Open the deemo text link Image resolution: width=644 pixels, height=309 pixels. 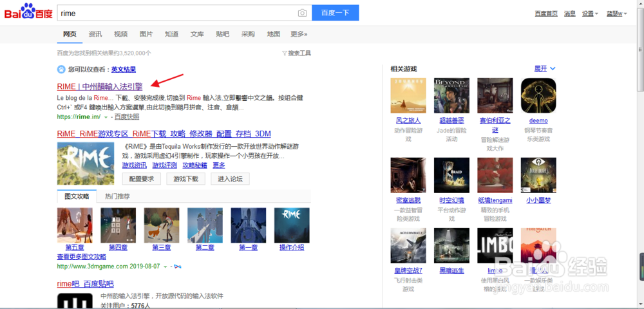point(538,120)
